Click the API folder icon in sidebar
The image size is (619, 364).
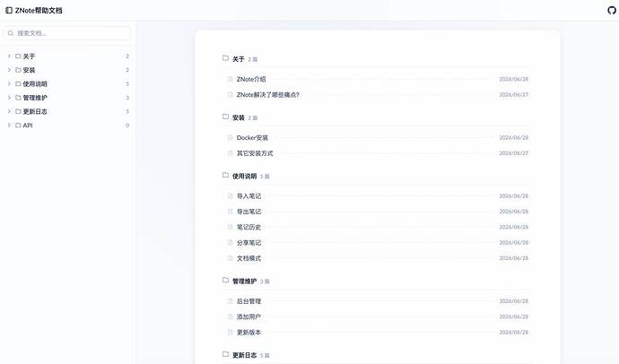pyautogui.click(x=18, y=126)
